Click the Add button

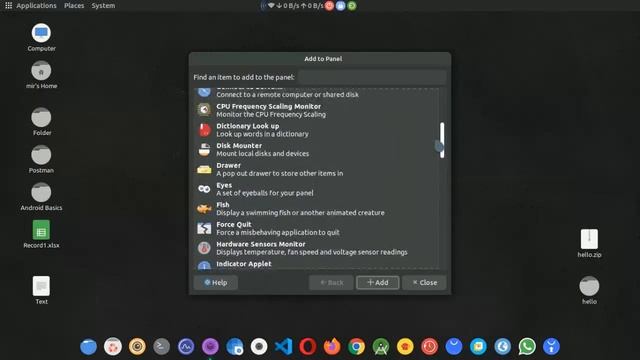coord(378,282)
